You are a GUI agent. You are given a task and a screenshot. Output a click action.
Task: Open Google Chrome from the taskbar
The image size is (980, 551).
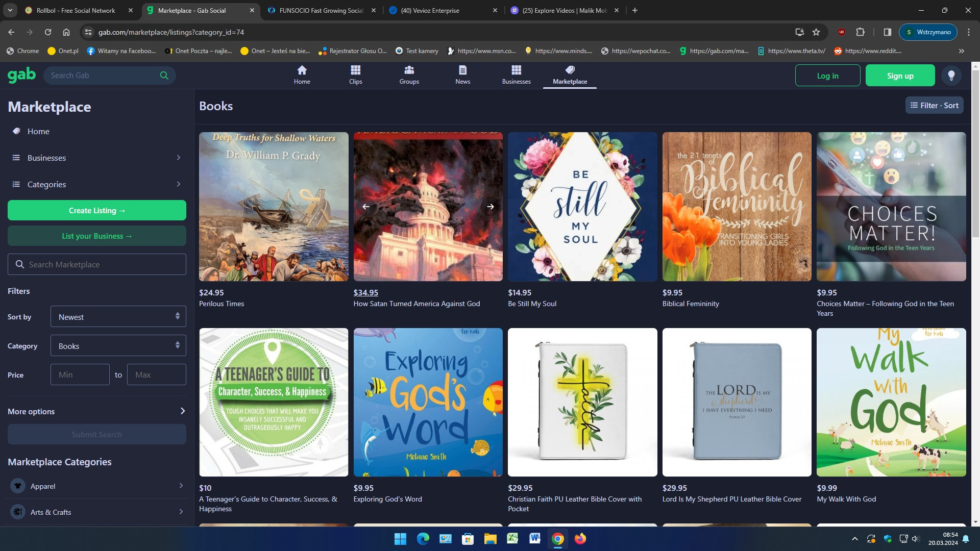(x=557, y=539)
